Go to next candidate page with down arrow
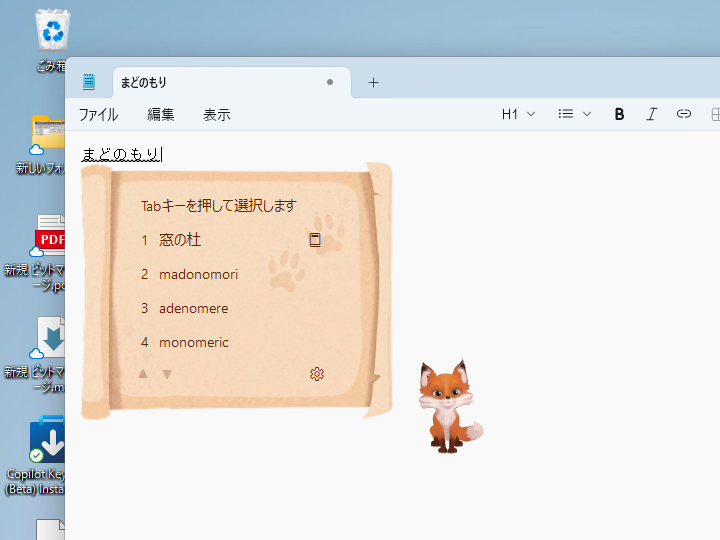This screenshot has height=540, width=720. click(x=167, y=374)
